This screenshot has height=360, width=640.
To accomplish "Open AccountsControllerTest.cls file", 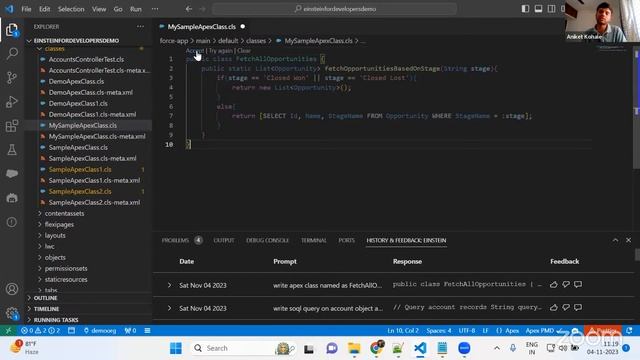I will coord(86,60).
